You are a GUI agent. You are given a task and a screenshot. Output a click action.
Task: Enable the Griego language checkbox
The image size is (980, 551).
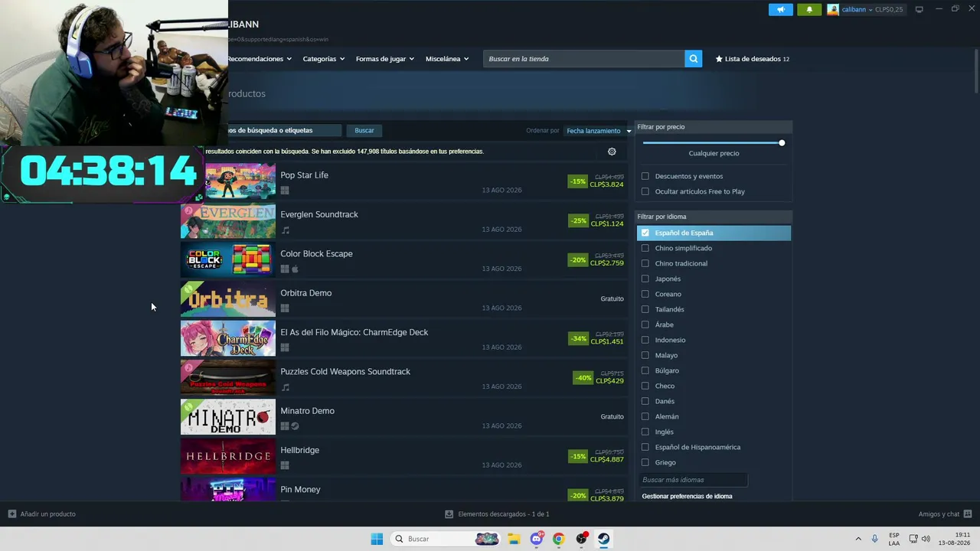[x=645, y=462]
